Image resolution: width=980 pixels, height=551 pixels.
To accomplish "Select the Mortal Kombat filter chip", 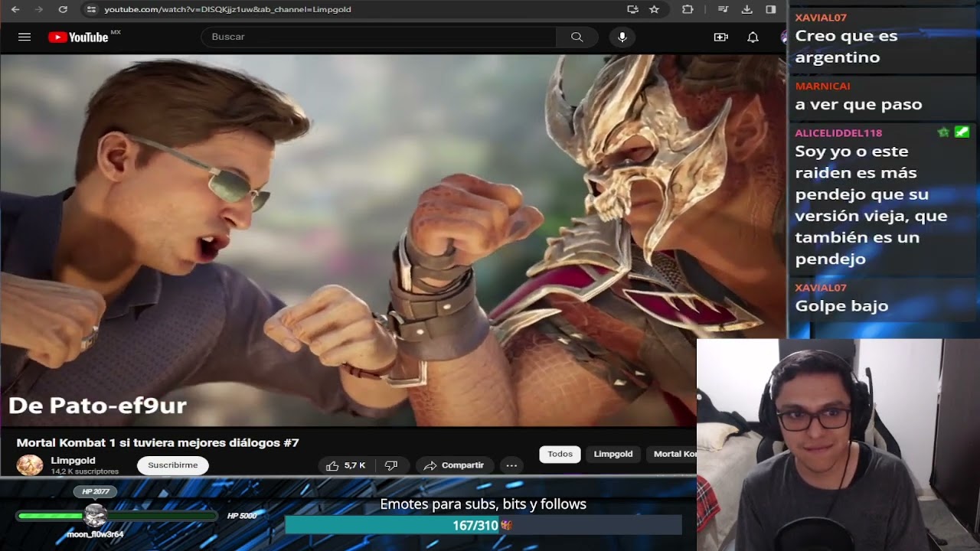I will pyautogui.click(x=672, y=454).
